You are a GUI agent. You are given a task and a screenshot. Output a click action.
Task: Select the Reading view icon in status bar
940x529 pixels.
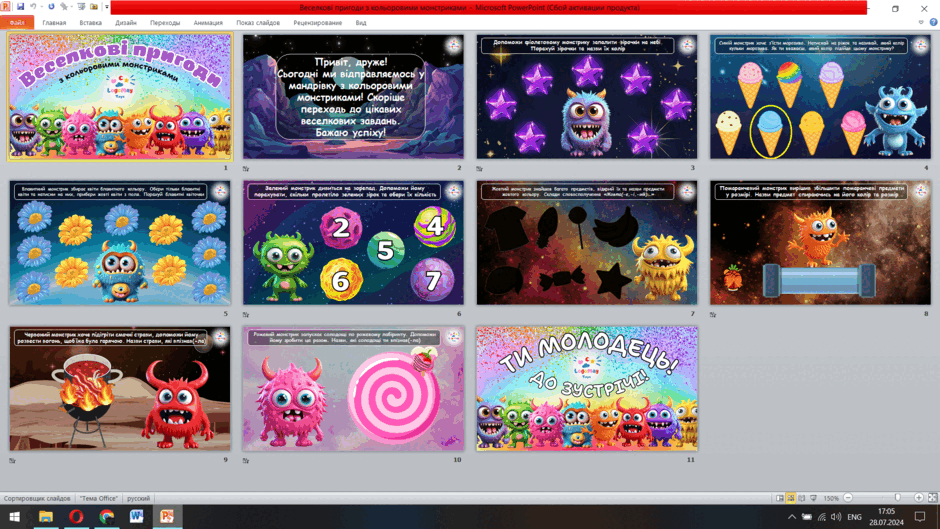coord(802,498)
